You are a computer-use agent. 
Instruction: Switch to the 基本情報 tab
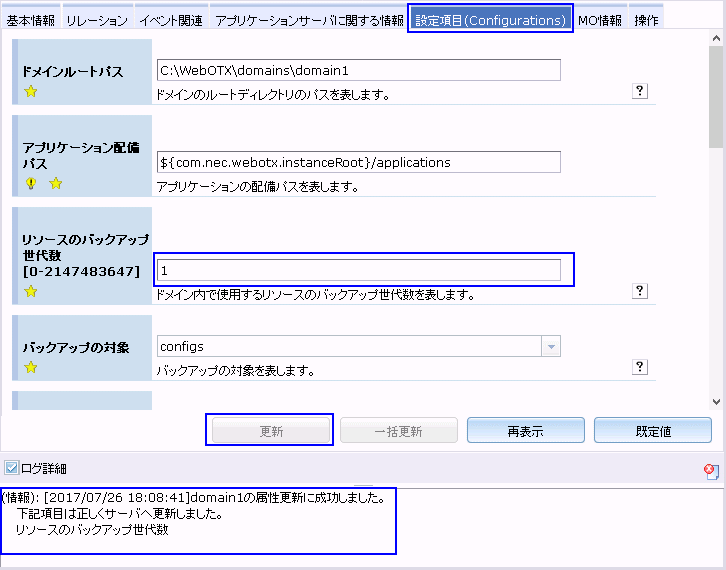pyautogui.click(x=32, y=20)
